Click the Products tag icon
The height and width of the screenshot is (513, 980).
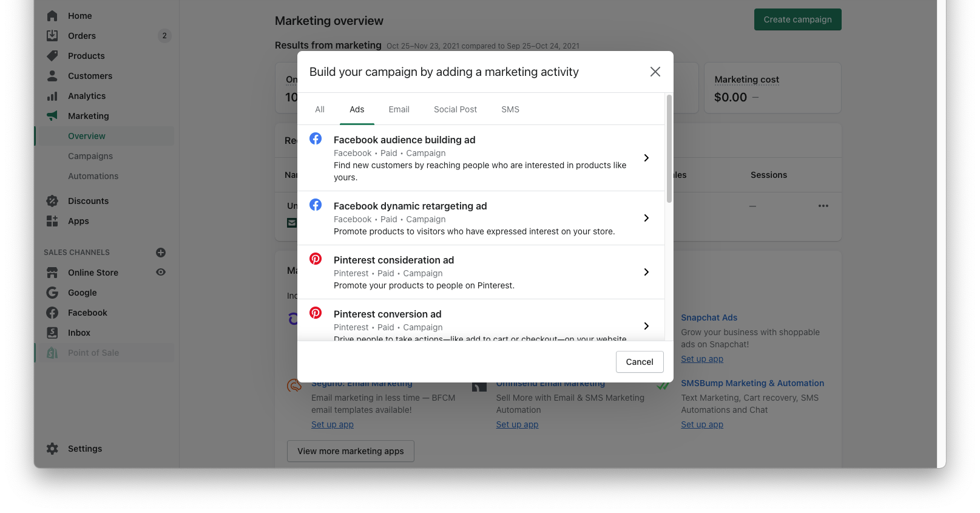tap(52, 56)
